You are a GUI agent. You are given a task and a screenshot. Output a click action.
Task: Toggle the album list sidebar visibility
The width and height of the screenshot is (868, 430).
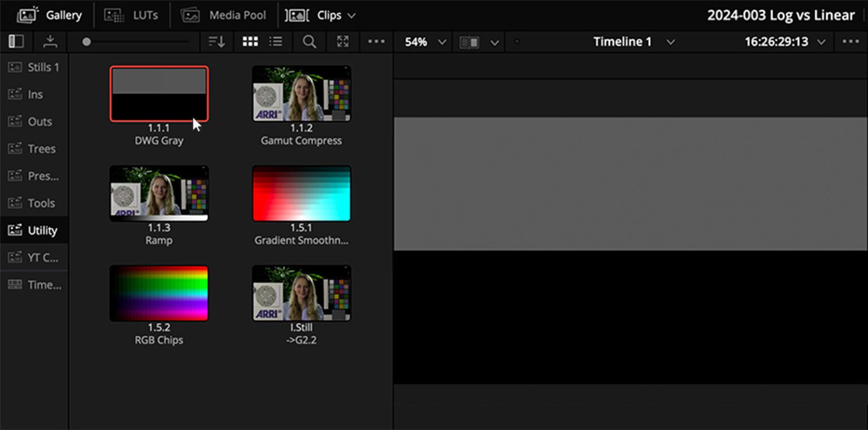[x=17, y=41]
